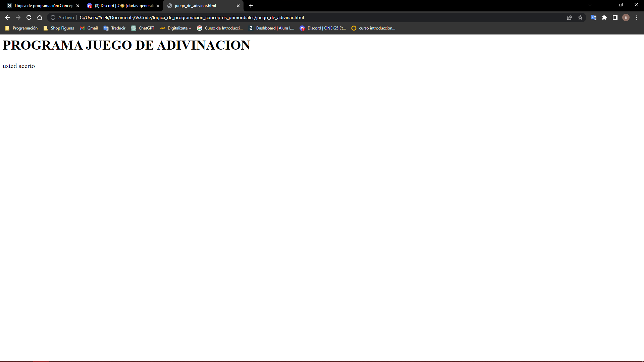This screenshot has width=644, height=362.
Task: Open the Google Translate extension
Action: [x=594, y=17]
